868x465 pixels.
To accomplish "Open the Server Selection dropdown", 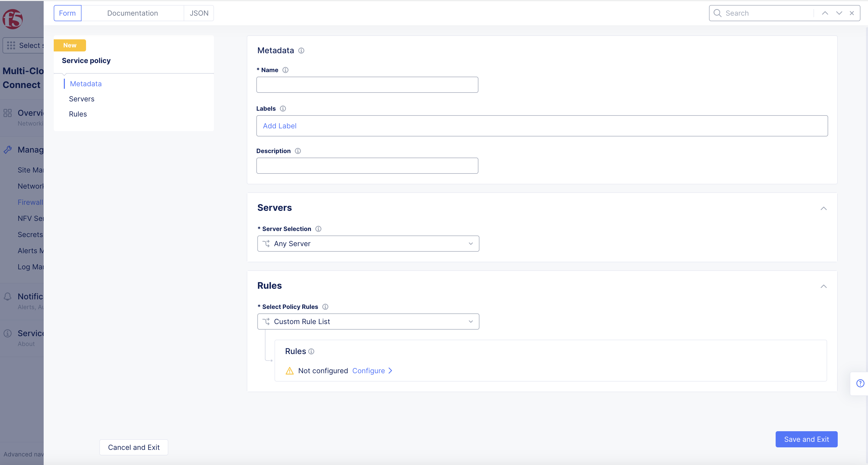I will (368, 243).
